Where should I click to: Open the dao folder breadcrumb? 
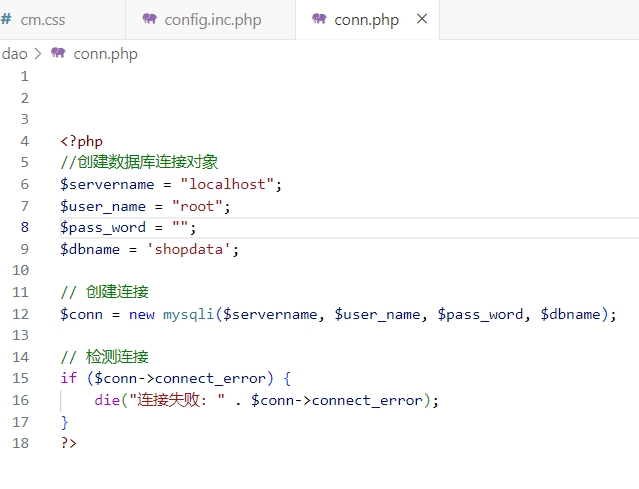14,54
